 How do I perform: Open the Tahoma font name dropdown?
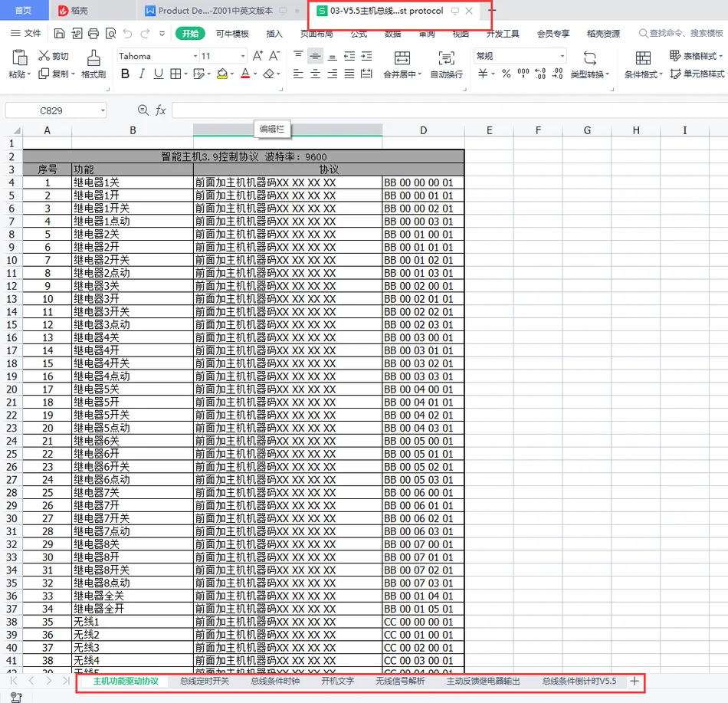(x=195, y=56)
